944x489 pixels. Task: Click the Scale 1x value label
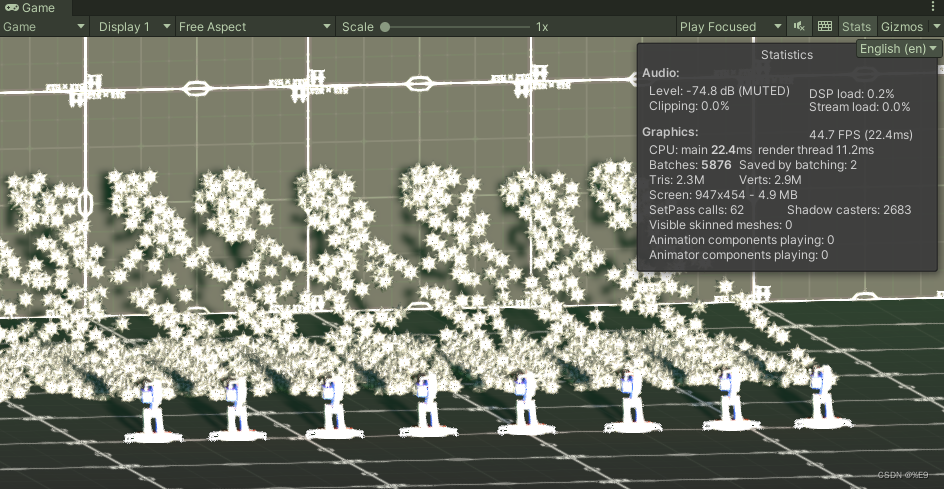click(x=542, y=26)
